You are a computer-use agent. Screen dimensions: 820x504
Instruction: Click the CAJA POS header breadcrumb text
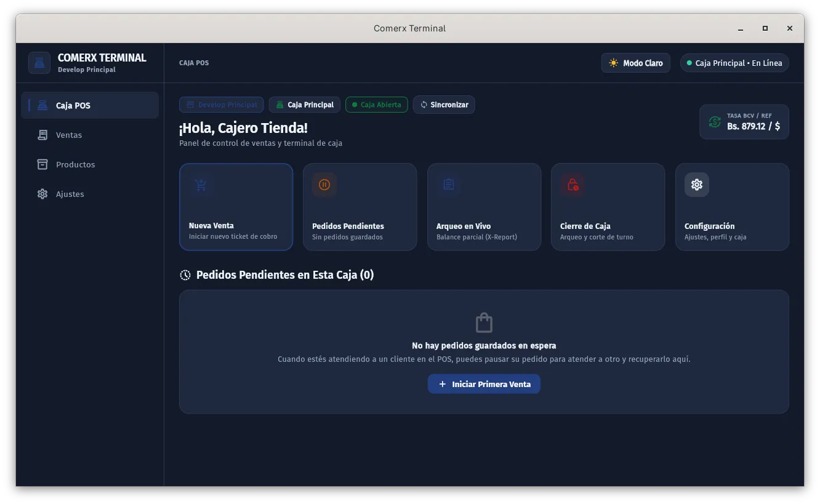pos(194,63)
